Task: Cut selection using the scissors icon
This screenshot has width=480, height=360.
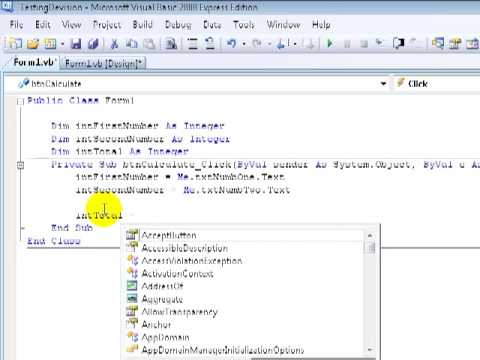Action: click(x=114, y=44)
